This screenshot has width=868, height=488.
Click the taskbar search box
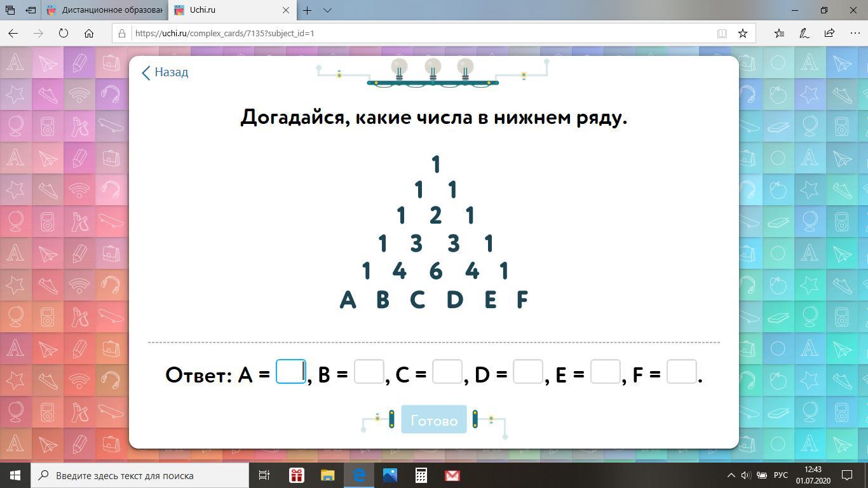(140, 475)
